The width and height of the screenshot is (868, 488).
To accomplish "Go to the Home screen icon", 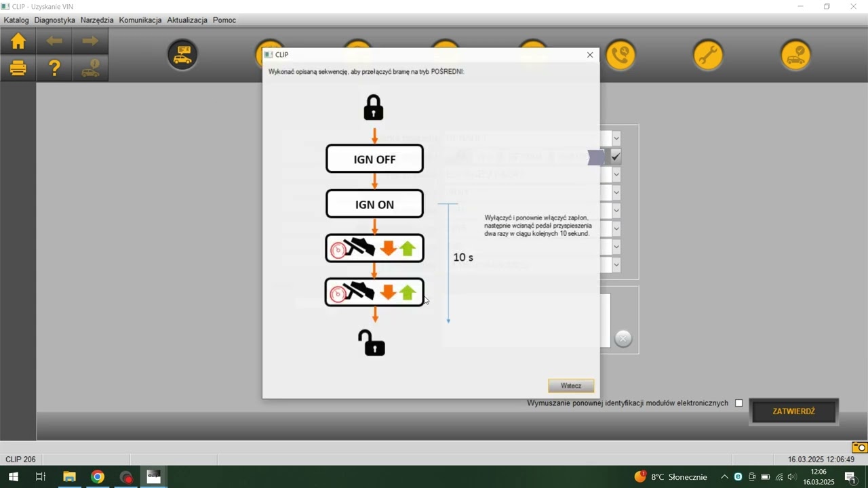I will [x=18, y=41].
